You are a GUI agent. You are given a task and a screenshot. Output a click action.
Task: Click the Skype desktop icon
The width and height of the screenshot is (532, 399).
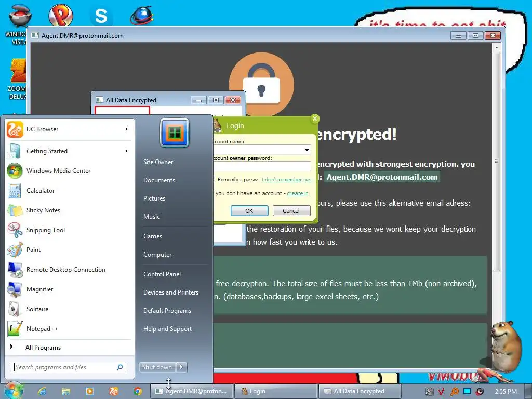(101, 16)
